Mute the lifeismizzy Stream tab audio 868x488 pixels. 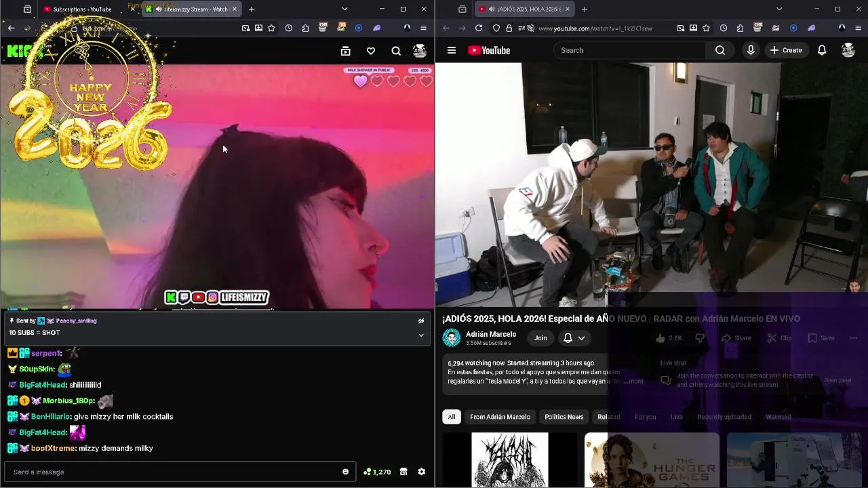pyautogui.click(x=158, y=9)
